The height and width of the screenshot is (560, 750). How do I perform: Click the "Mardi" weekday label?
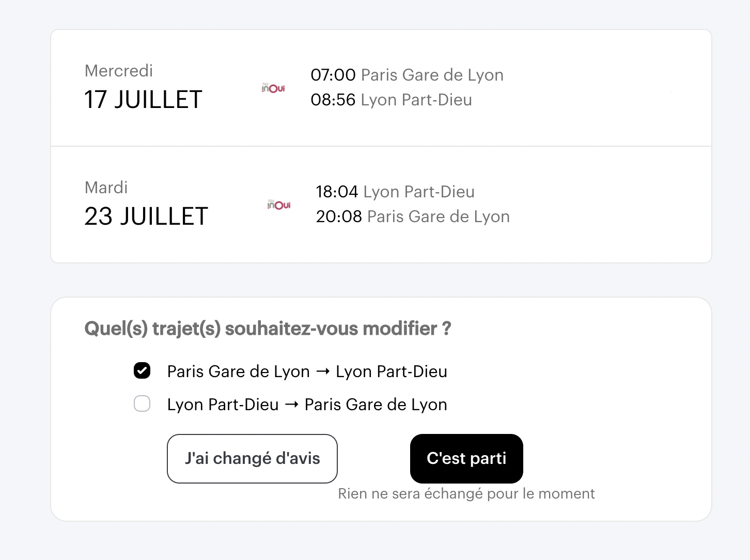pyautogui.click(x=106, y=188)
